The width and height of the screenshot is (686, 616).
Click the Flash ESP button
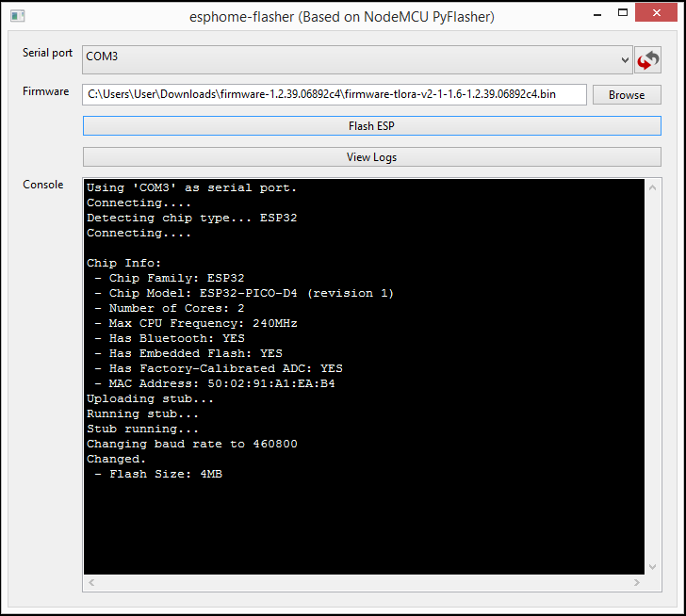(372, 126)
